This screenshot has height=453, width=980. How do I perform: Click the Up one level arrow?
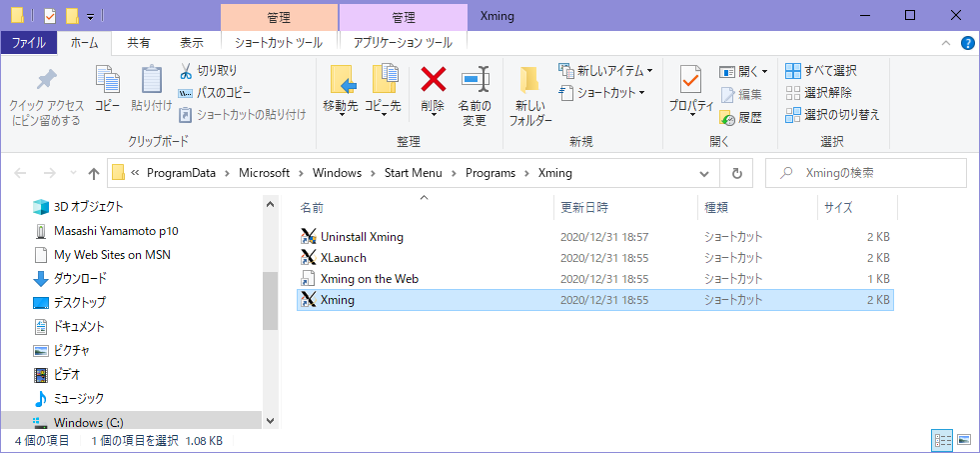tap(94, 173)
